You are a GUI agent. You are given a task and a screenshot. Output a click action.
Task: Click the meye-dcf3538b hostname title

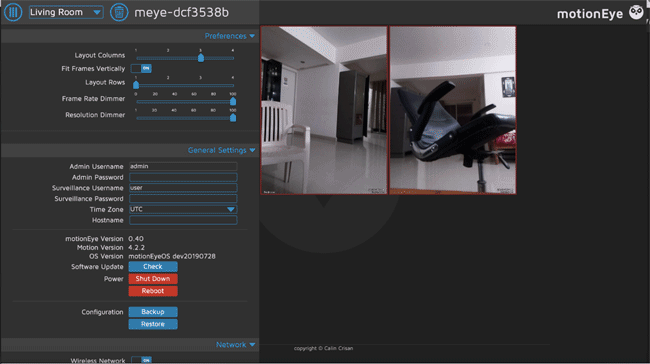182,12
